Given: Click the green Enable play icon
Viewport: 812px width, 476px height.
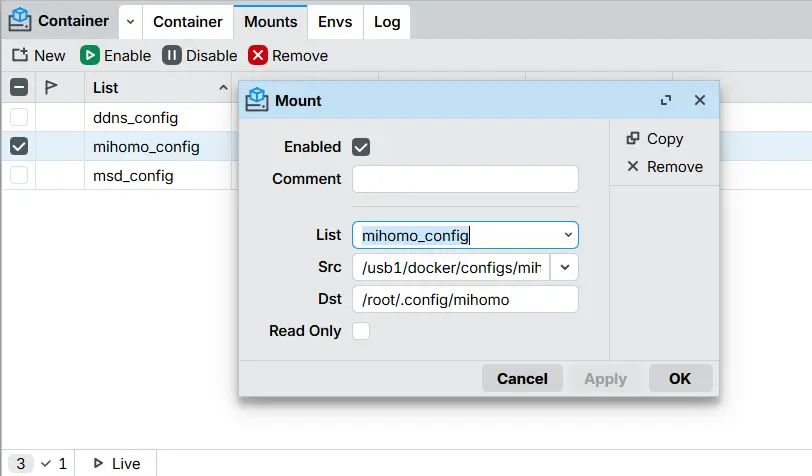Looking at the screenshot, I should coord(90,56).
